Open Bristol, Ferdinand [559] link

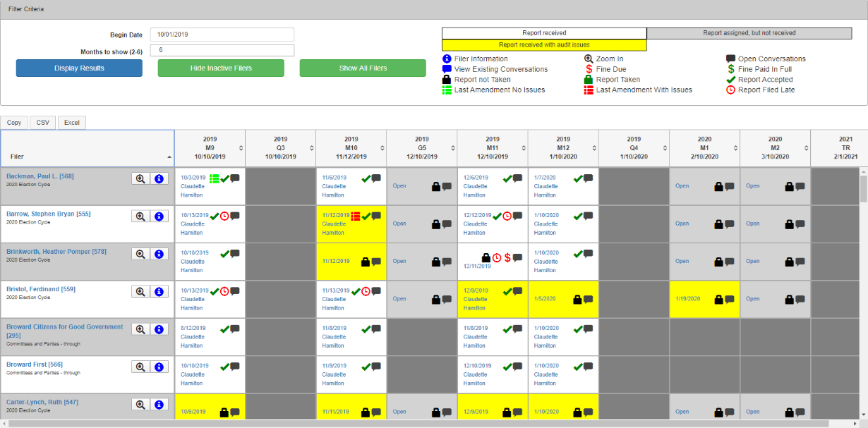pos(41,289)
